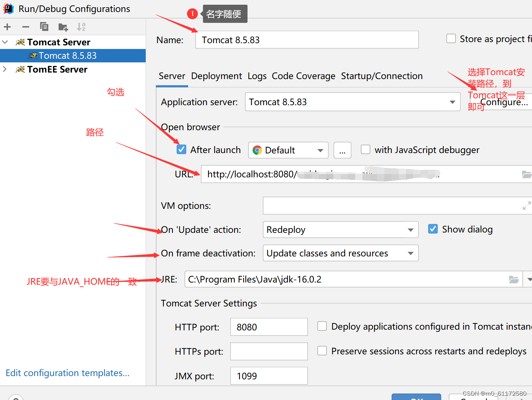532x400 pixels.
Task: Click the Sort Configurations alphabetically icon
Action: [x=81, y=26]
